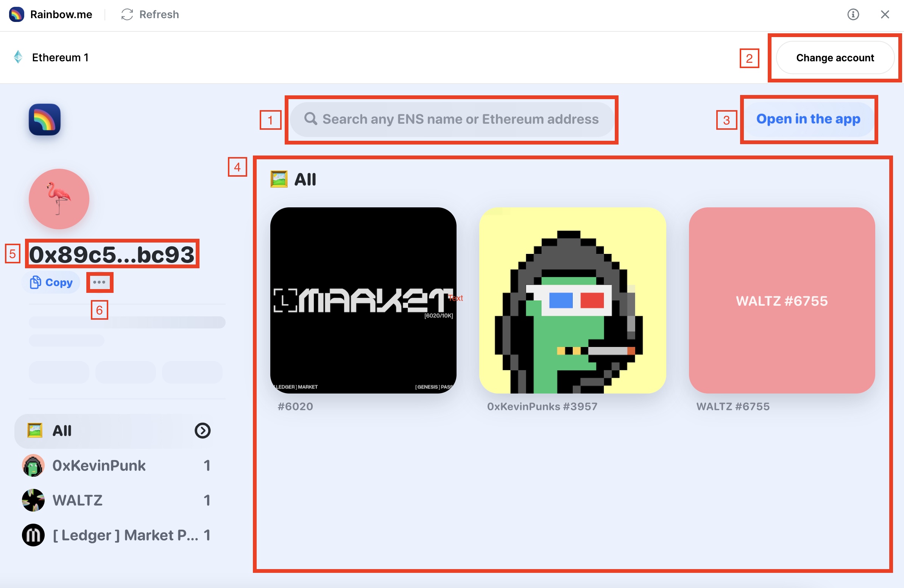904x588 pixels.
Task: Click Open in the app button
Action: [809, 119]
